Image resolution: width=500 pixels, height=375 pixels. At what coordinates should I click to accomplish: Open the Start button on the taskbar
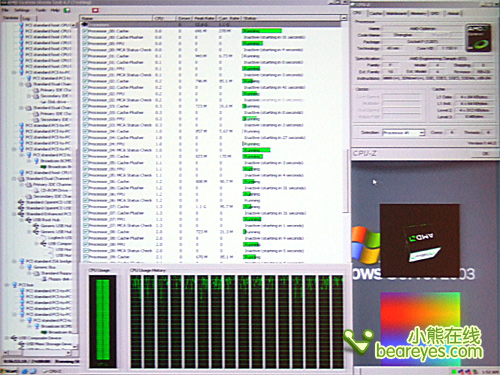coord(9,371)
